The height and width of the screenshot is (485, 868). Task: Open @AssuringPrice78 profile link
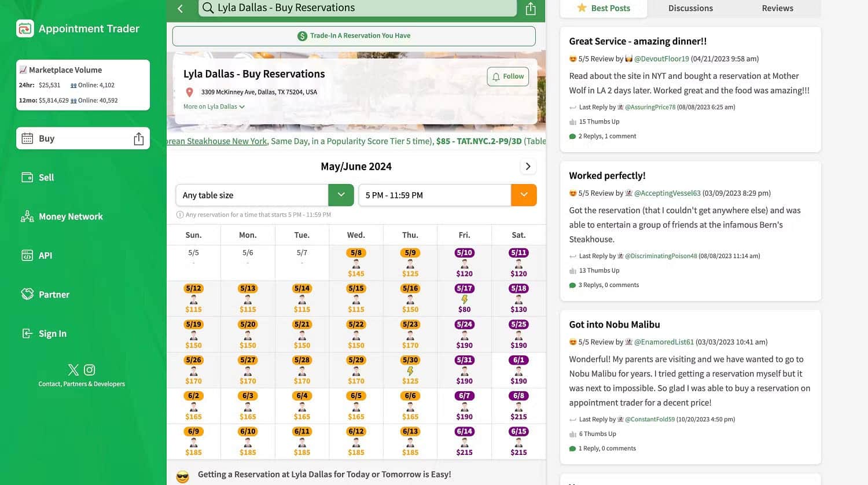click(x=650, y=107)
